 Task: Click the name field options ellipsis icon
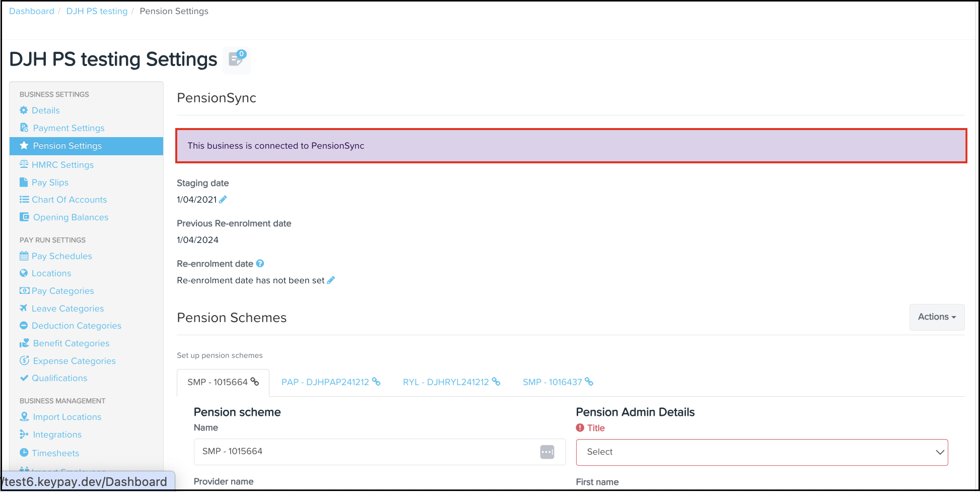coord(547,452)
